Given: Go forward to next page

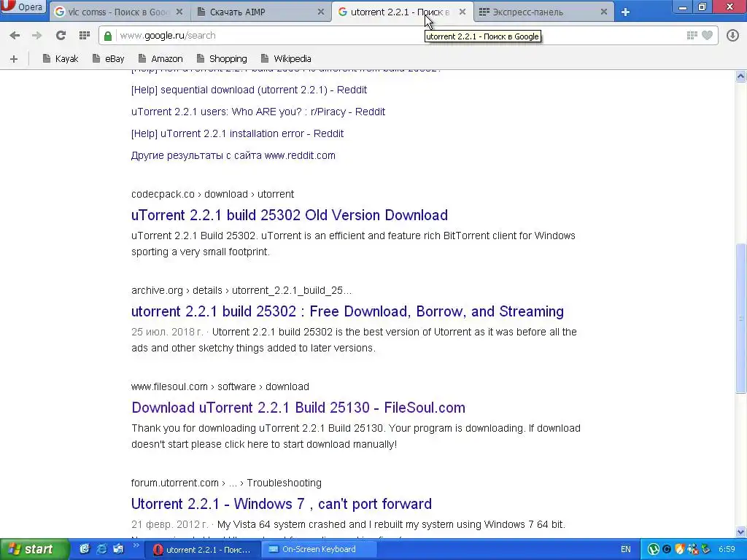Looking at the screenshot, I should click(x=36, y=35).
